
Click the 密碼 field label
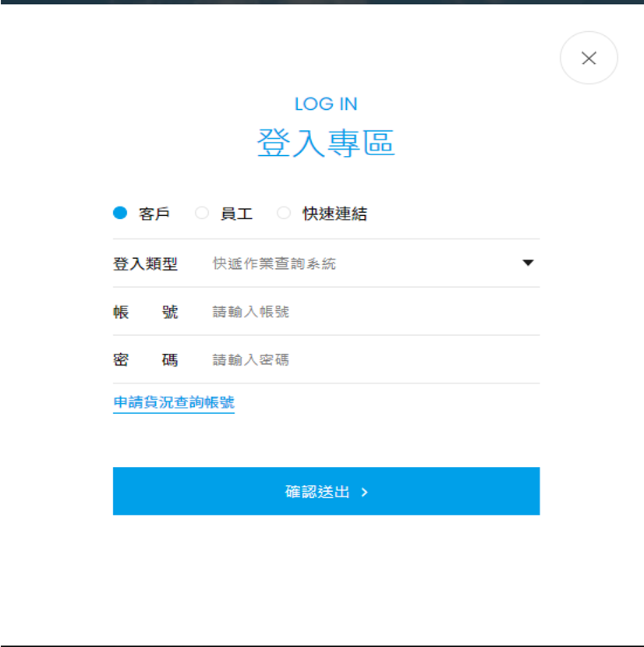[x=145, y=360]
